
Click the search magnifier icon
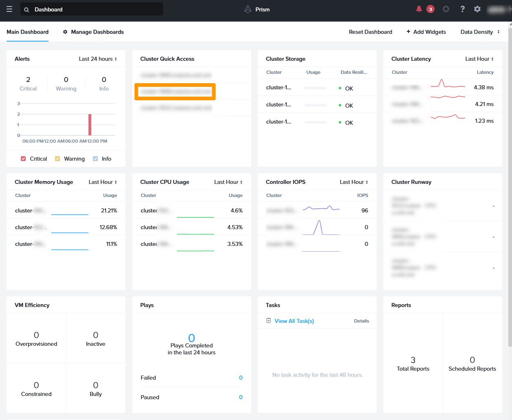point(26,10)
